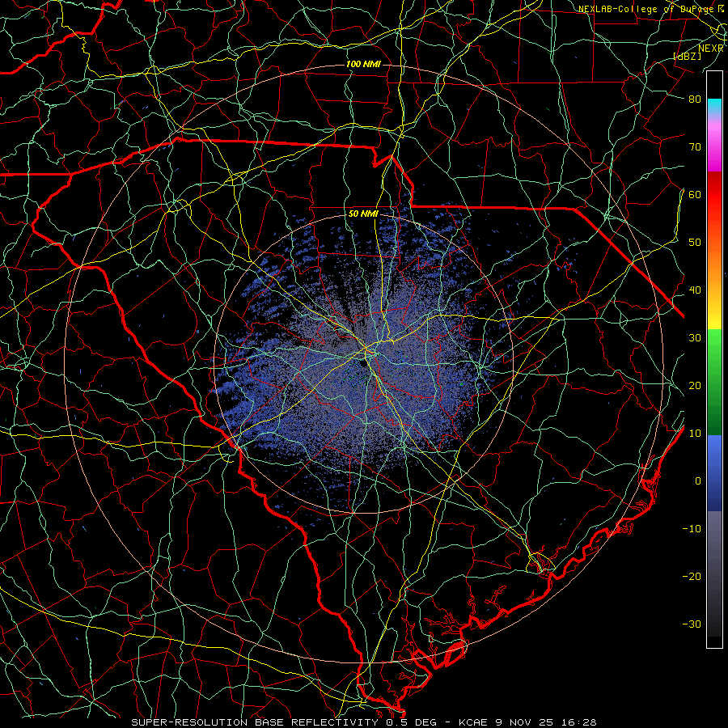Screen dimensions: 728x728
Task: Click the red band of the color bar
Action: point(714,195)
